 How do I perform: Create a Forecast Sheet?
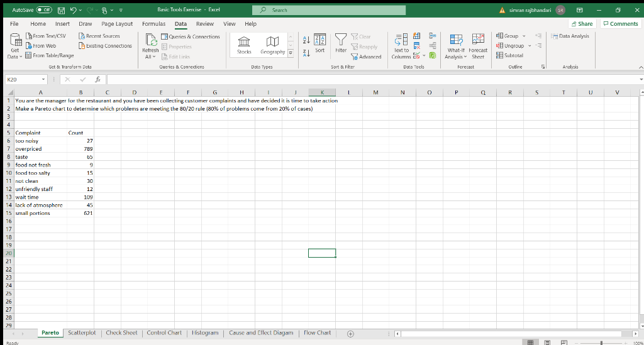click(x=478, y=46)
